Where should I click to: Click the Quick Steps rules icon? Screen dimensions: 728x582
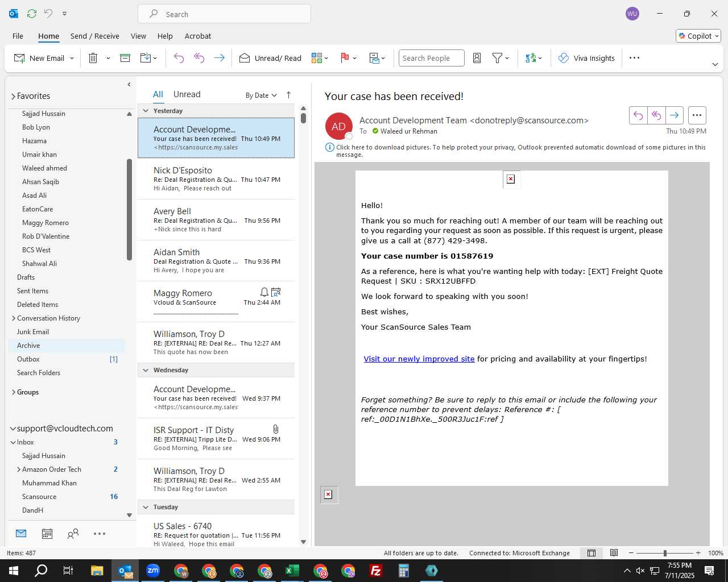[x=374, y=58]
